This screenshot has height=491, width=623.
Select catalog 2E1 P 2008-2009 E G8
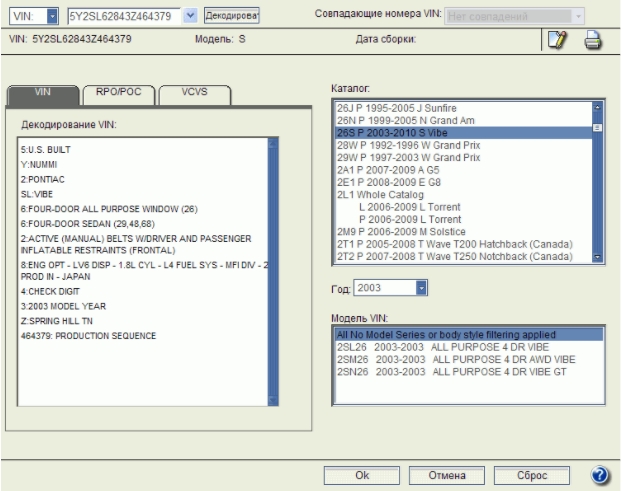(464, 182)
